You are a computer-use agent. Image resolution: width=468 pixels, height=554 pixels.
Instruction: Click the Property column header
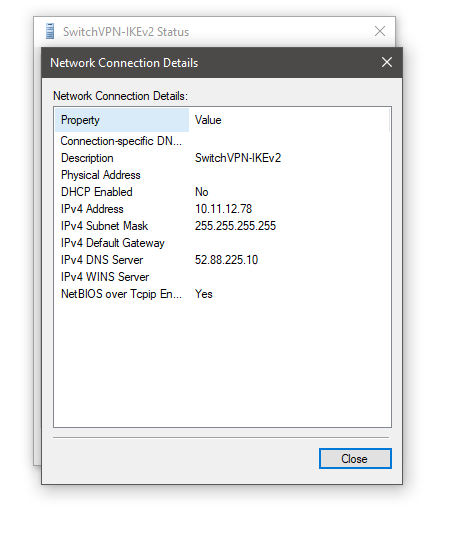122,120
